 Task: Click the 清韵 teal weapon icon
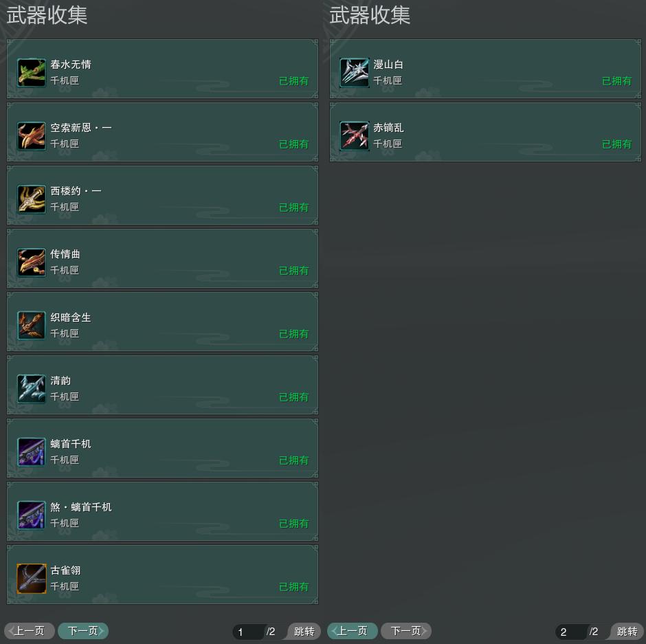point(32,389)
